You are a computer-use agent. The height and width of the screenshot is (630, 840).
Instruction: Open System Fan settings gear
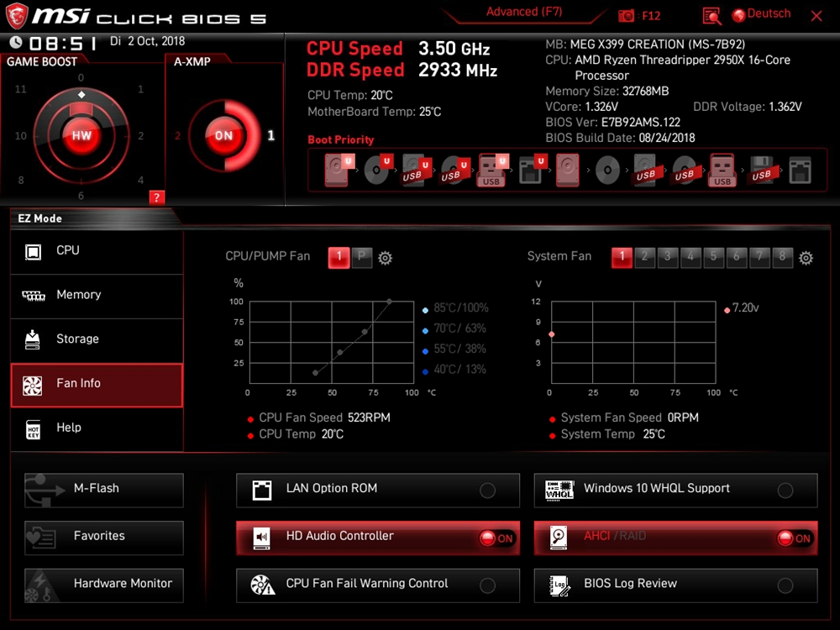(806, 258)
